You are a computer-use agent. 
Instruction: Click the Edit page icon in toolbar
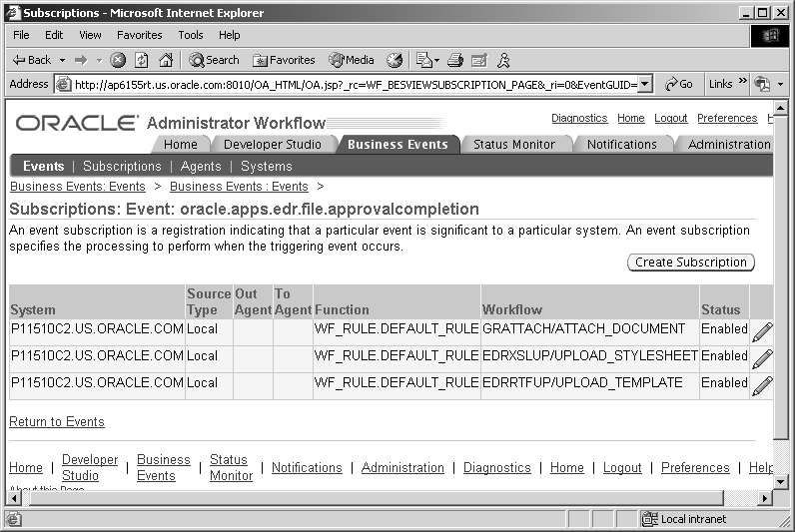479,60
